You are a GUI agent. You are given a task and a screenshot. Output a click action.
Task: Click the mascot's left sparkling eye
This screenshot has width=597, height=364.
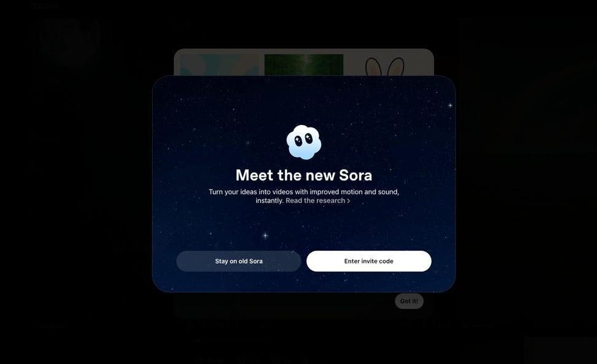[x=298, y=141]
